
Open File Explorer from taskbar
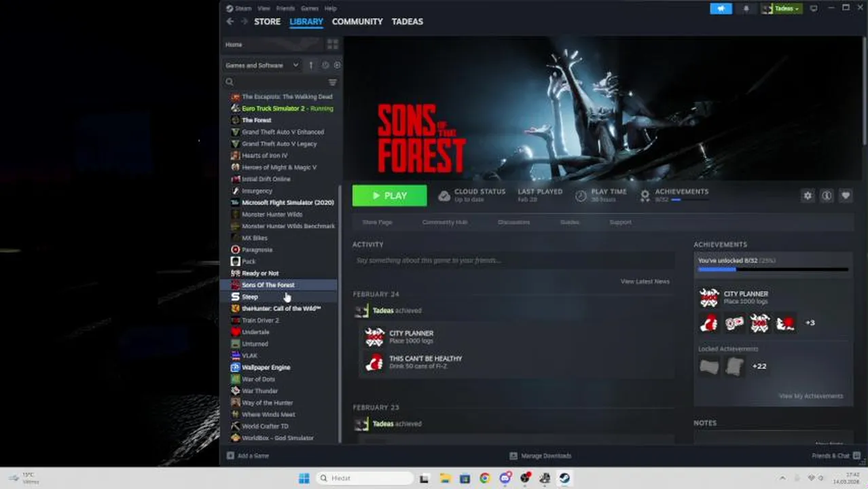click(444, 478)
